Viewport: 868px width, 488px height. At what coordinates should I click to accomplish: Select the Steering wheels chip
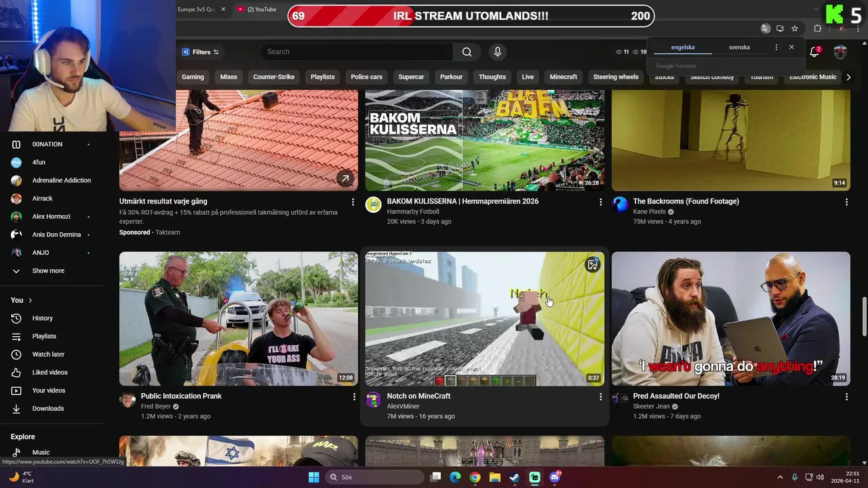point(616,77)
